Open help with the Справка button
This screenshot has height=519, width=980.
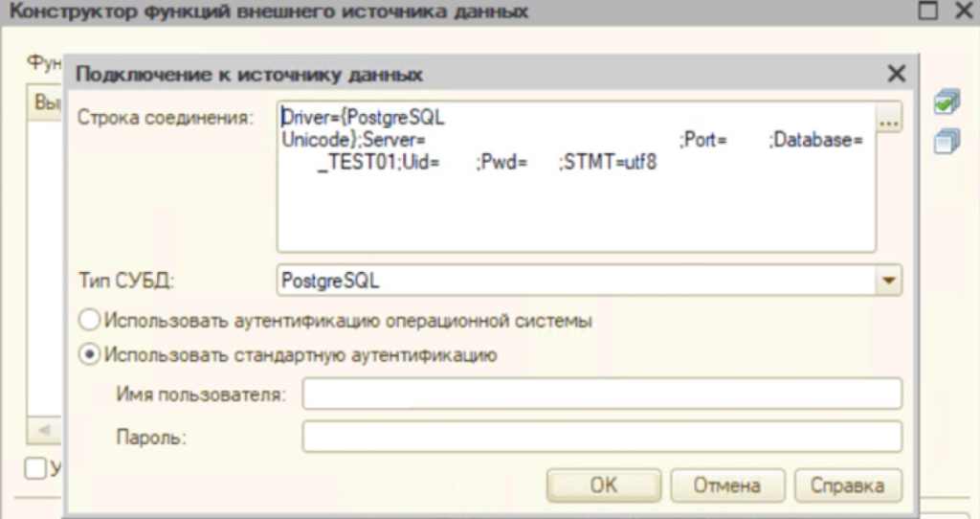(x=848, y=485)
